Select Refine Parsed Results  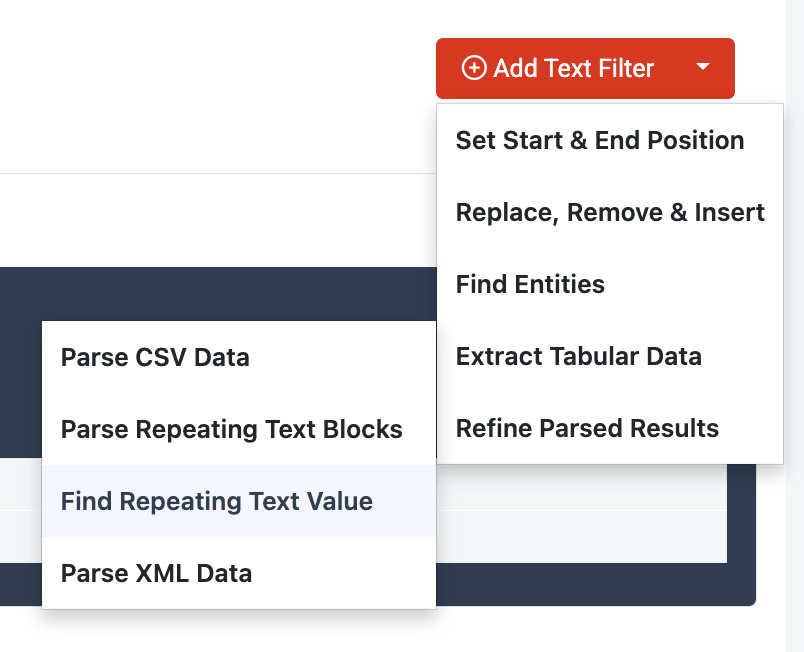587,428
